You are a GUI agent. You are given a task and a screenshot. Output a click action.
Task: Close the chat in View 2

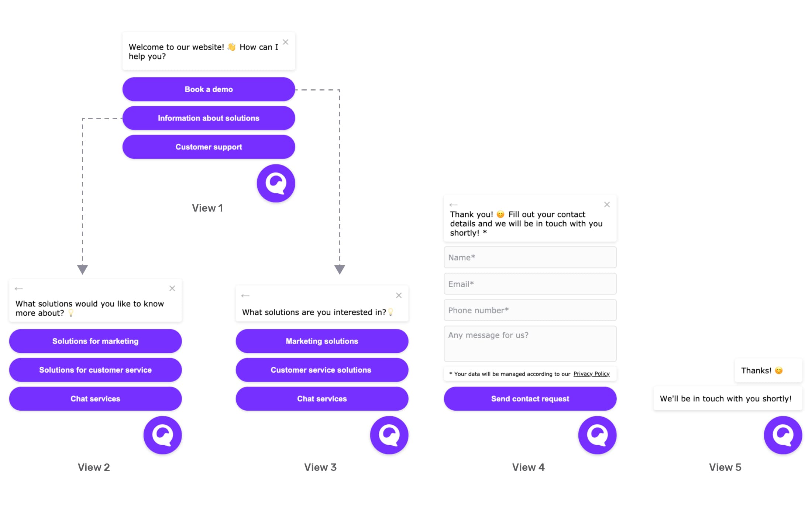pyautogui.click(x=172, y=288)
